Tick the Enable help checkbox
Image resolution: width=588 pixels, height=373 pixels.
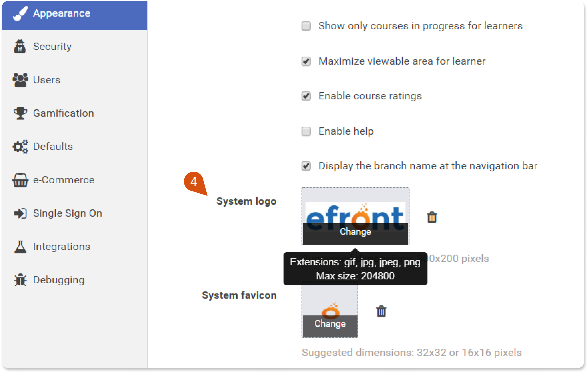tap(306, 131)
